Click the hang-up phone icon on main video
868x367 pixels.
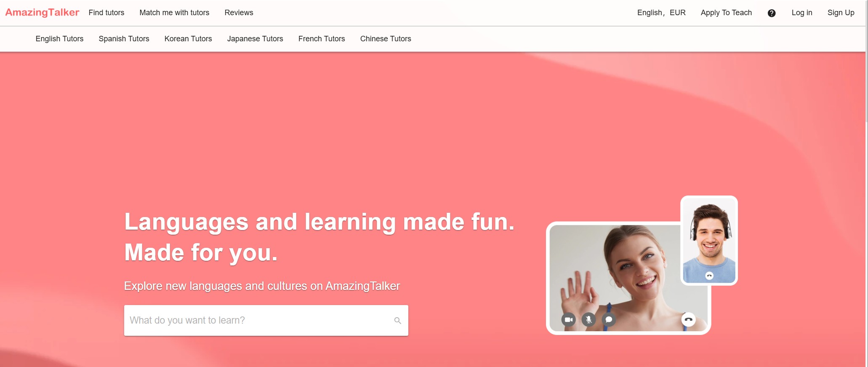point(688,319)
